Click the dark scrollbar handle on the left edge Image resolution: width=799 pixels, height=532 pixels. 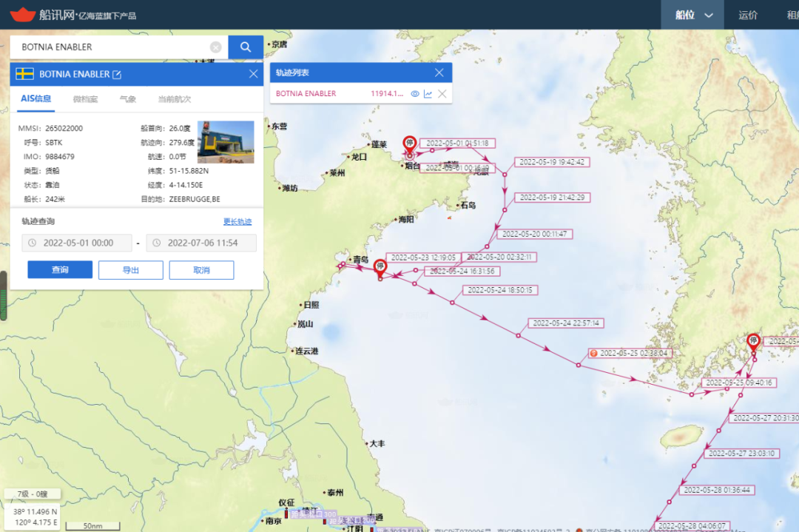coord(3,280)
